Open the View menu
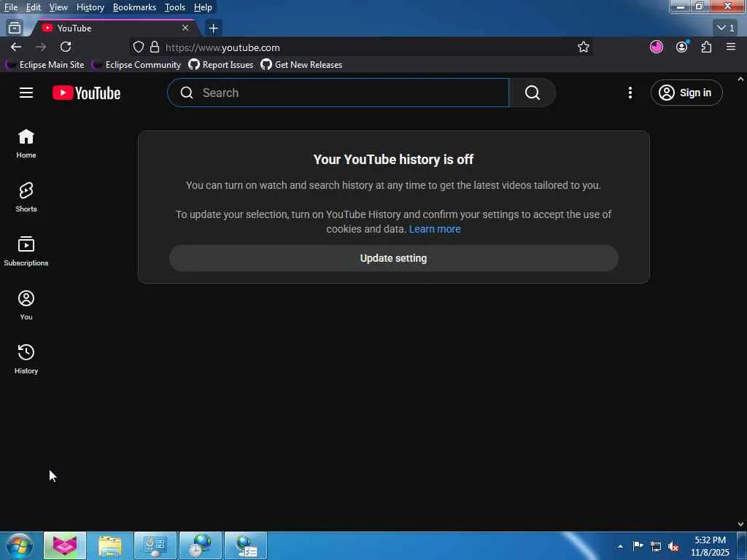Screen dimensions: 747x560 [x=58, y=7]
